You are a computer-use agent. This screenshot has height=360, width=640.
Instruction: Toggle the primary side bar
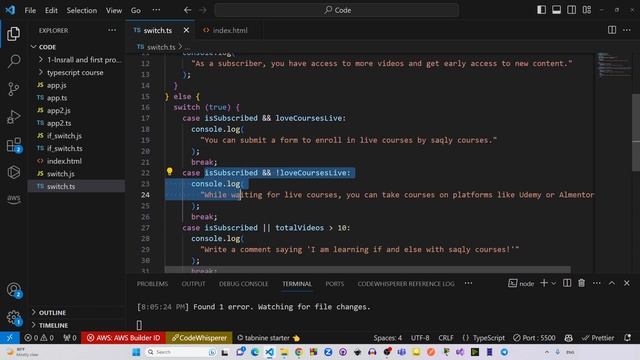click(541, 10)
